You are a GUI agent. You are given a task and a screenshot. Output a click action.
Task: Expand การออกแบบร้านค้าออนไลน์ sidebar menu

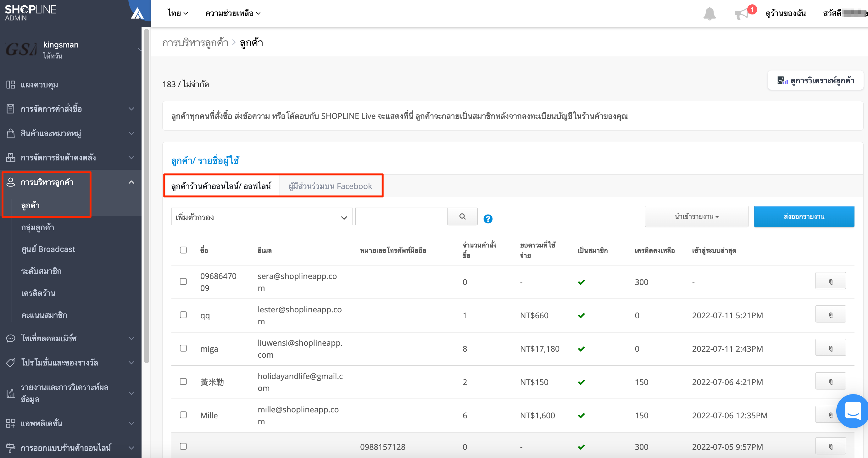tap(131, 448)
